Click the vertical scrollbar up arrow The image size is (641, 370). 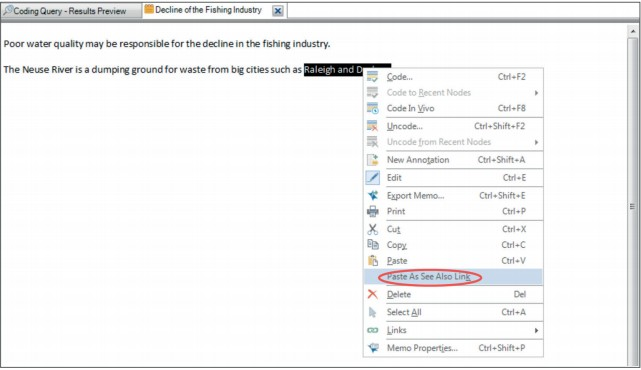coord(632,31)
